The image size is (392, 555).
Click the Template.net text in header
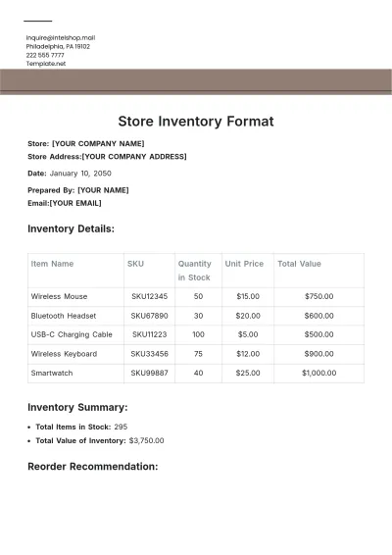pos(46,64)
